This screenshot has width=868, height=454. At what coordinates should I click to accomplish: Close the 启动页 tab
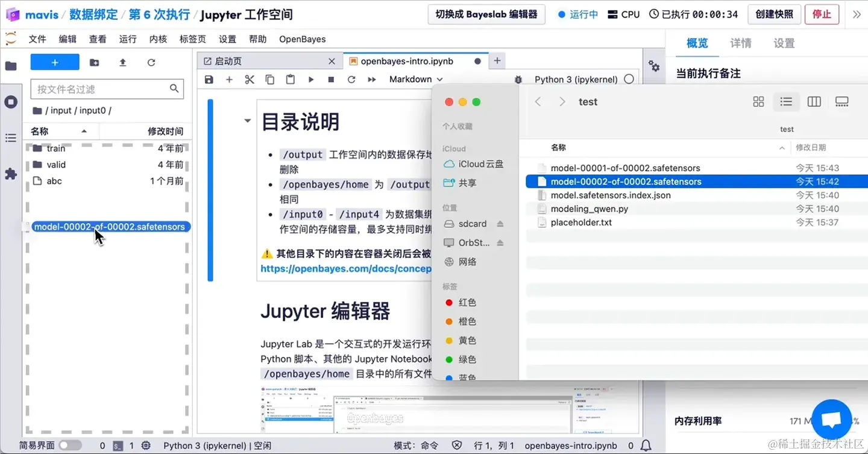click(332, 61)
